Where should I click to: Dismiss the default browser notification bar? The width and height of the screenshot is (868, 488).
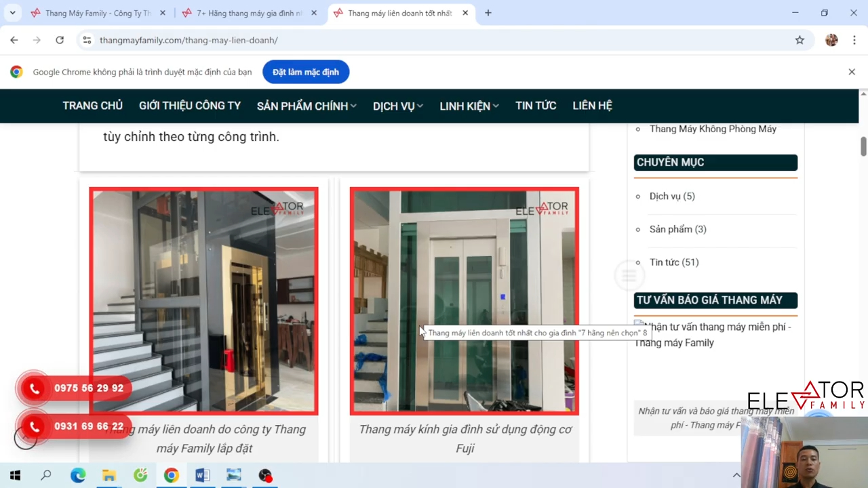coord(852,72)
